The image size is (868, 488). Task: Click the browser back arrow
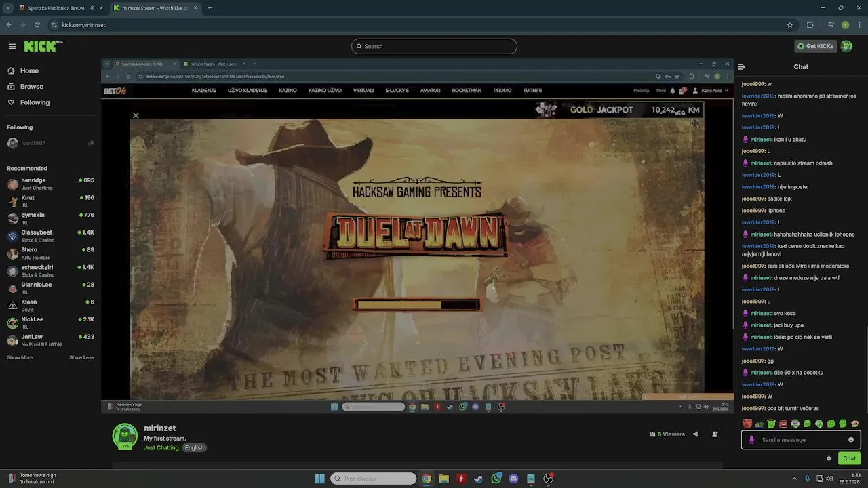(9, 25)
